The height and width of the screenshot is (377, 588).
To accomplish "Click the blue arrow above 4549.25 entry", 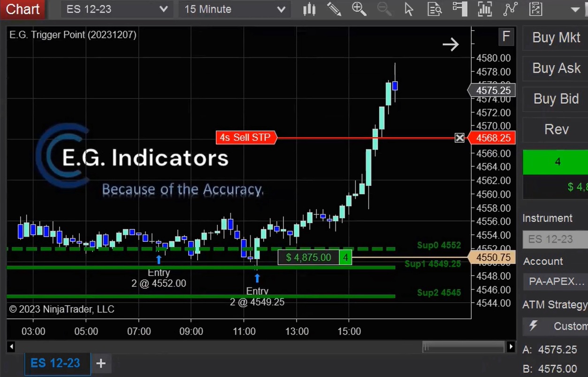I will point(257,278).
